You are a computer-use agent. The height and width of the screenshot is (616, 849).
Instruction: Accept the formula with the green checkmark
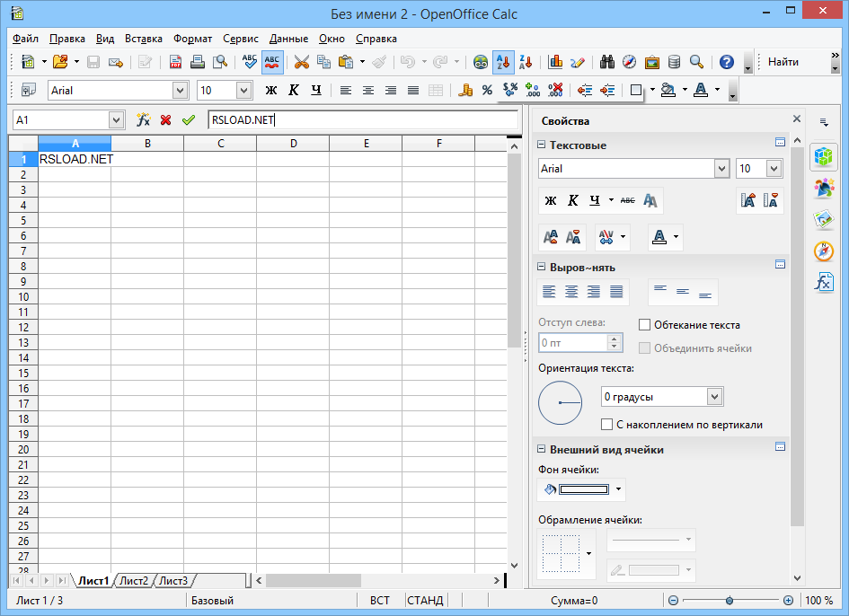(188, 119)
